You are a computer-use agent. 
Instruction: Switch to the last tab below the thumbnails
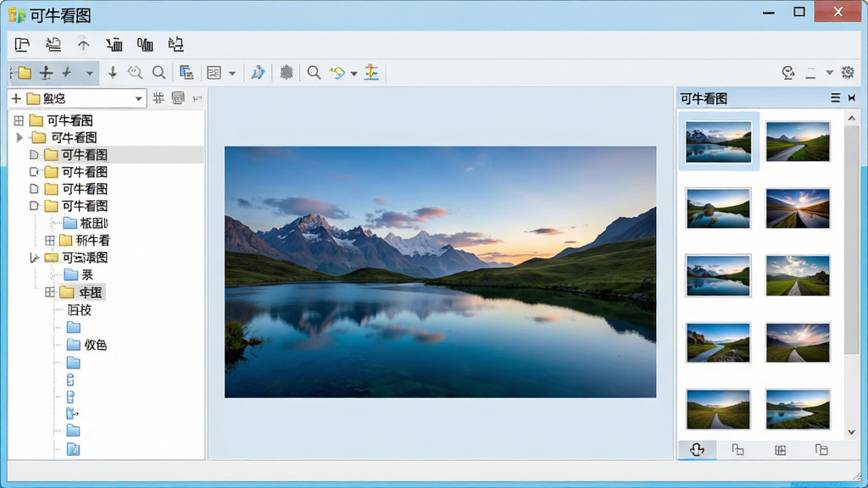[x=821, y=449]
